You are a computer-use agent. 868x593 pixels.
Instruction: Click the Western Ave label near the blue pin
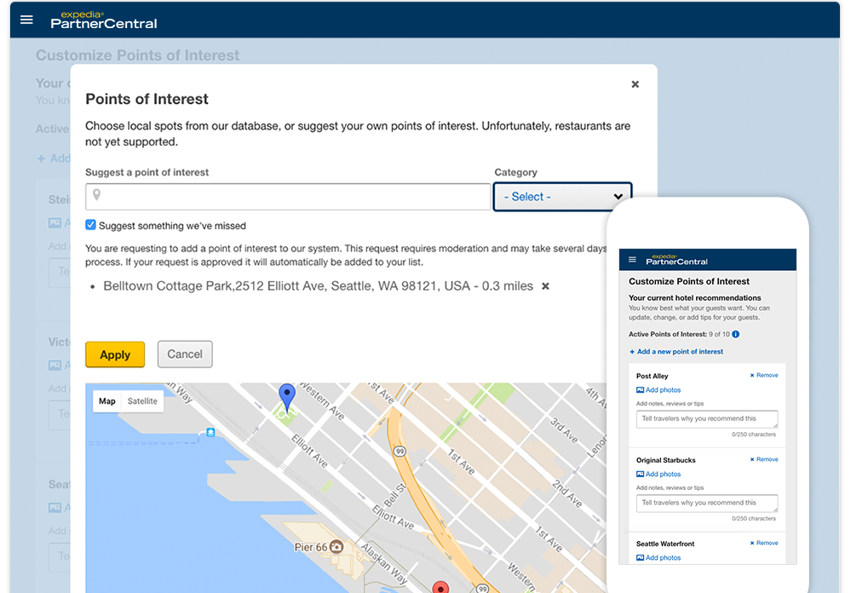point(323,400)
